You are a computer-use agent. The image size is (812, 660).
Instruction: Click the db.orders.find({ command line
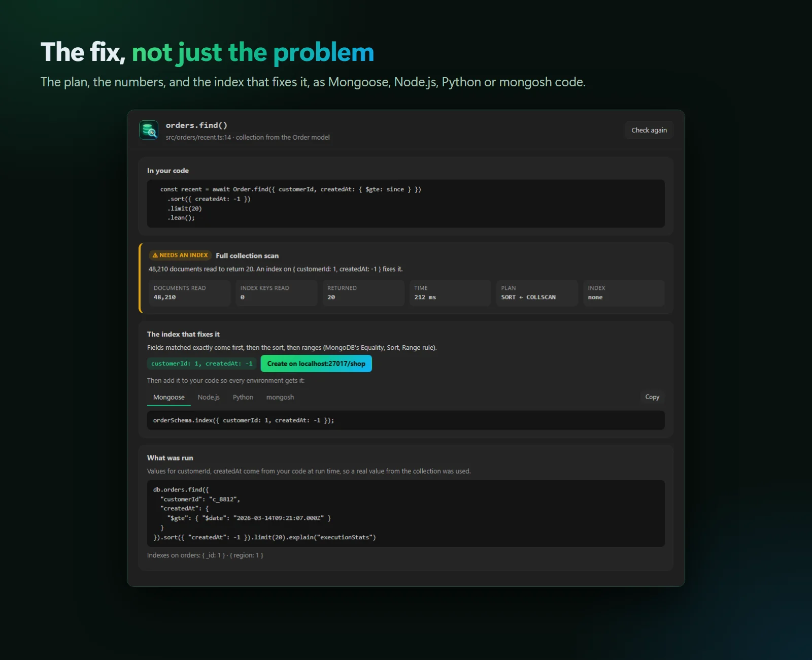[x=181, y=490]
